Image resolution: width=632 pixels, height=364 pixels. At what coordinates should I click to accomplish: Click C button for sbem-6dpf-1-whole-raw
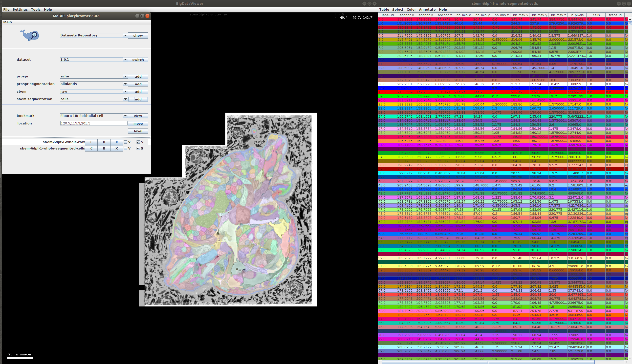pos(91,142)
